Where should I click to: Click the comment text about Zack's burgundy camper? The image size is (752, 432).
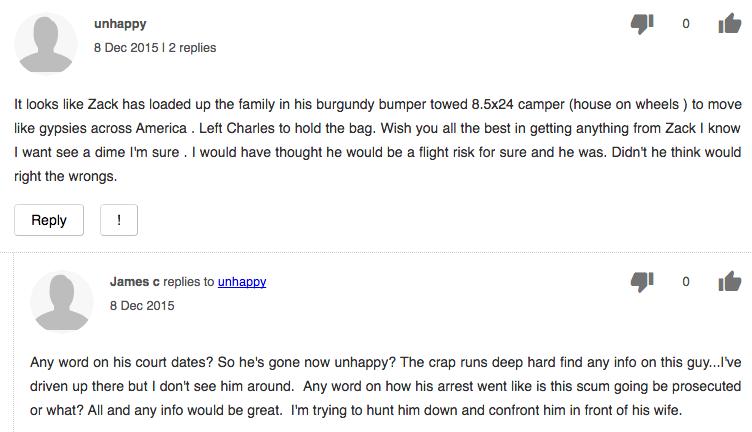378,140
